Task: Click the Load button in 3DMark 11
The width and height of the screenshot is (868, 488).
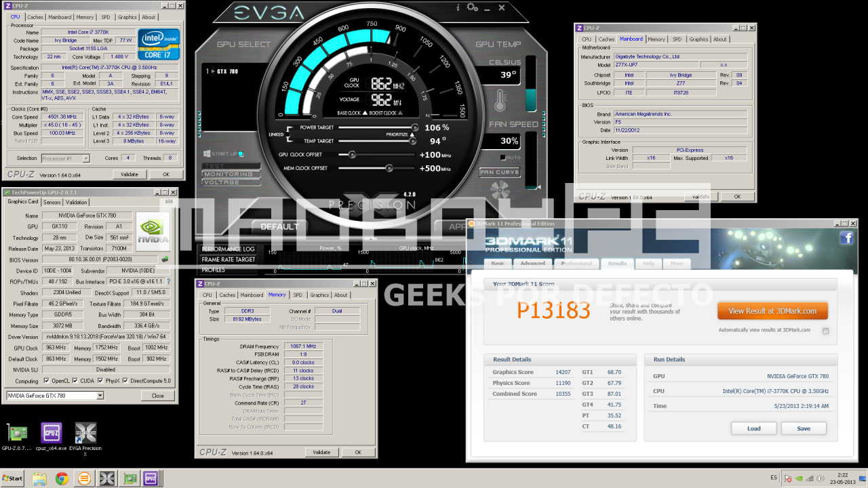Action: [753, 428]
